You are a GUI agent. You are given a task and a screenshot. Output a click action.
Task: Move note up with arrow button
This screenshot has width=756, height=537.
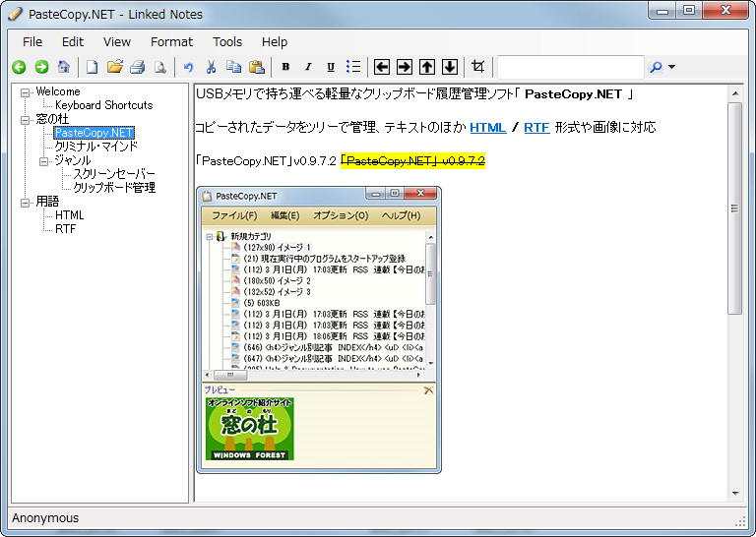[427, 67]
